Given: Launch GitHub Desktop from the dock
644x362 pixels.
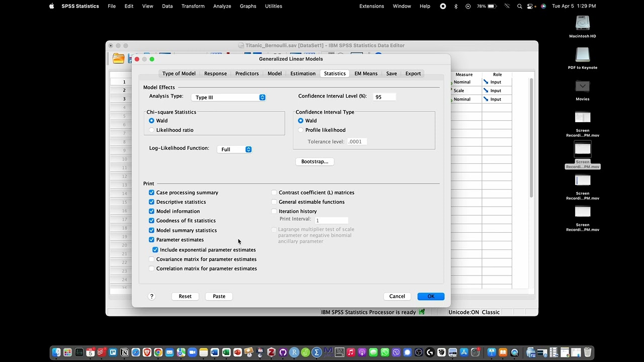Looking at the screenshot, I should tap(283, 352).
